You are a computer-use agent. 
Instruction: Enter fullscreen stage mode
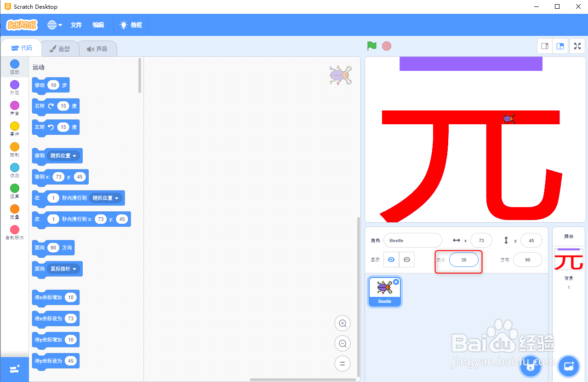click(x=577, y=46)
